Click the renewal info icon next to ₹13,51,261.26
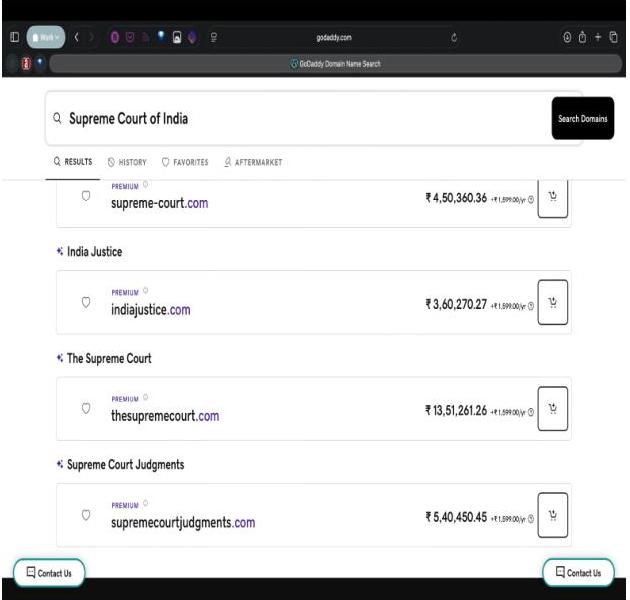Viewport: 630px width, 600px height. (x=531, y=412)
